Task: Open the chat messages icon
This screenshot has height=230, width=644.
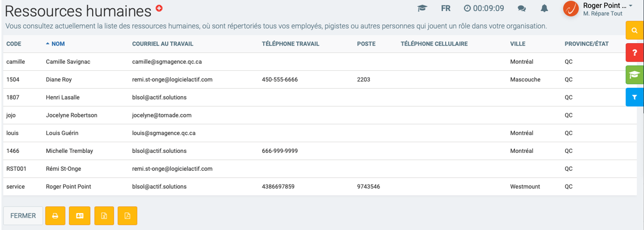Action: tap(522, 8)
